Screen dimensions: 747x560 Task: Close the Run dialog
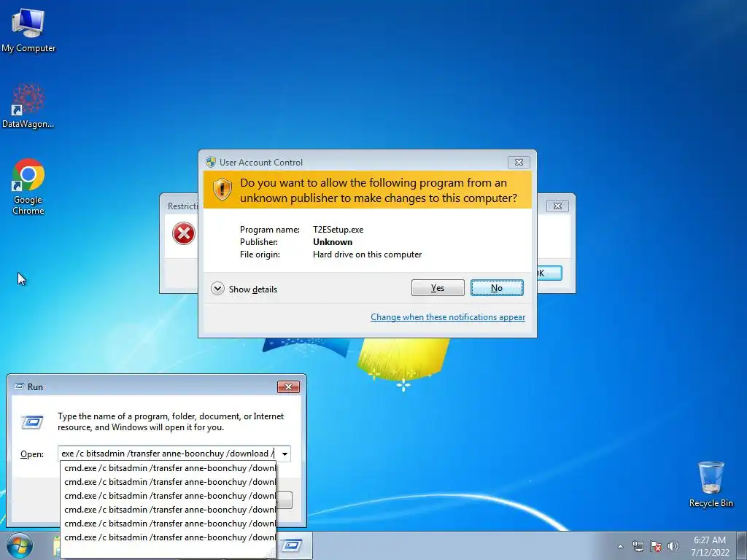coord(288,386)
